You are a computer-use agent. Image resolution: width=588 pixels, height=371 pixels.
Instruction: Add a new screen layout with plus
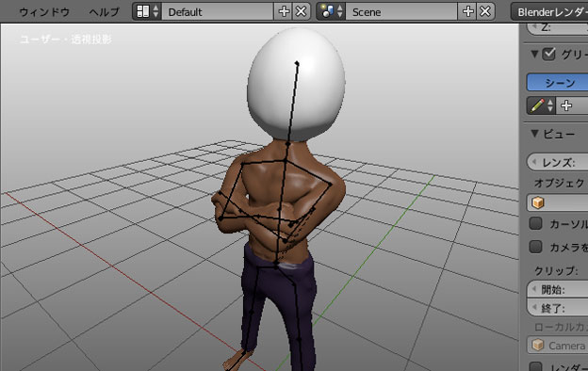click(x=284, y=11)
